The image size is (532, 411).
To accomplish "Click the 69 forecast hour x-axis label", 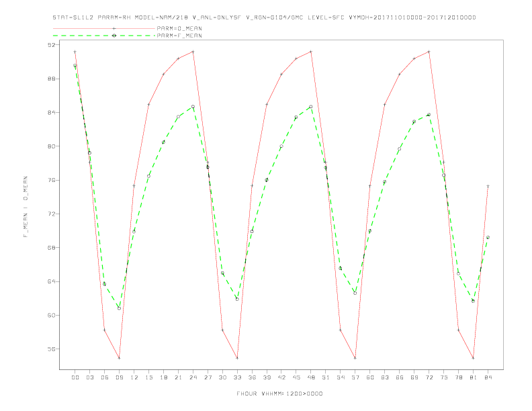I will (x=414, y=377).
